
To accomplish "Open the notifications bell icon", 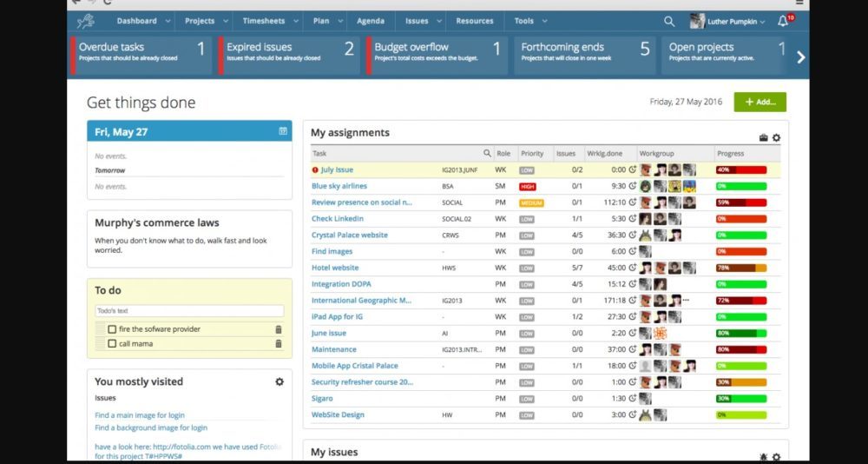I will pyautogui.click(x=783, y=22).
